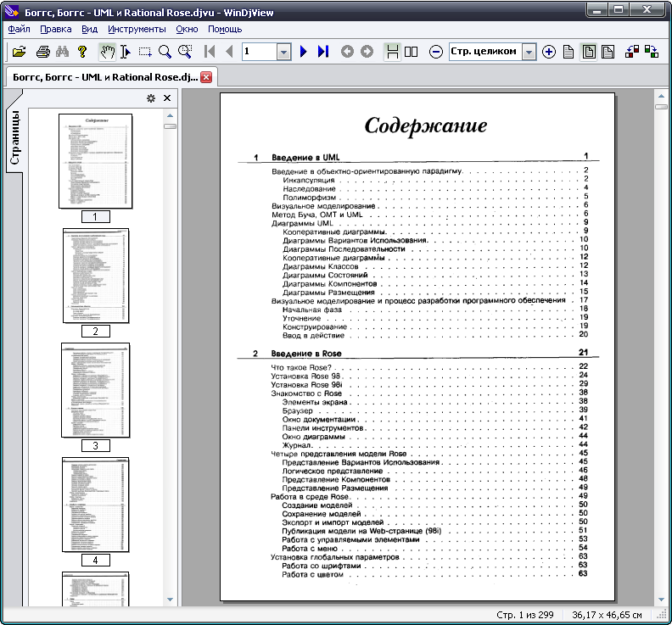Close the thumbnails panel with X
The image size is (672, 625).
point(167,98)
